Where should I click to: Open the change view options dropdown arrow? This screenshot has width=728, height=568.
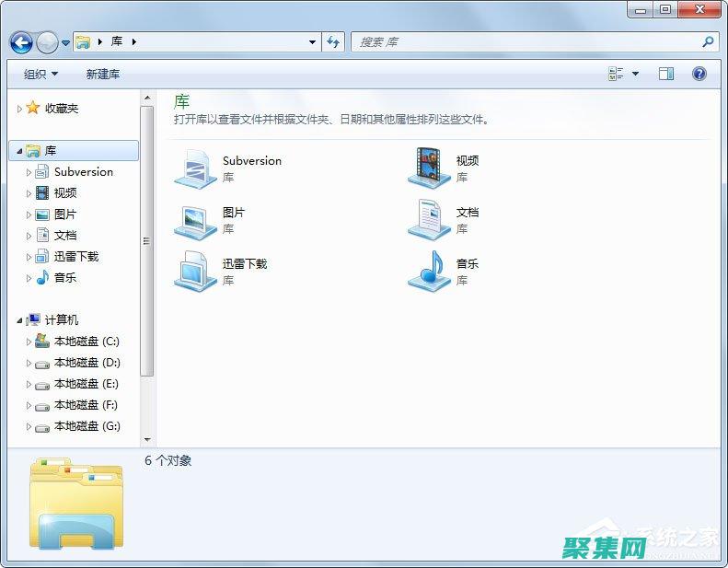(635, 74)
